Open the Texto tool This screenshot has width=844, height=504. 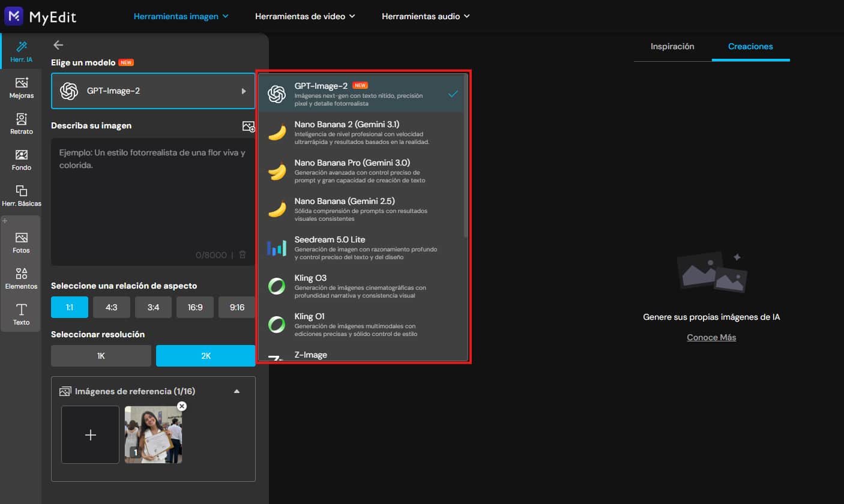pos(22,315)
